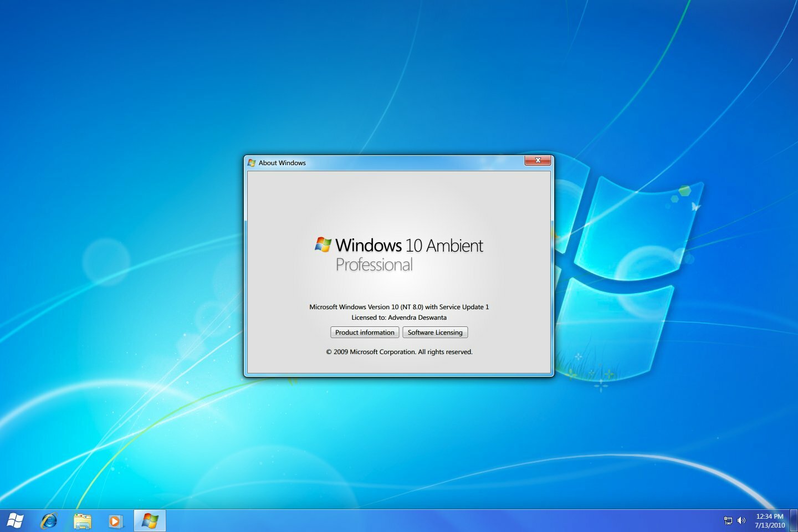Click the Microsoft Windows Version 10 text line
The image size is (798, 532).
pyautogui.click(x=399, y=307)
